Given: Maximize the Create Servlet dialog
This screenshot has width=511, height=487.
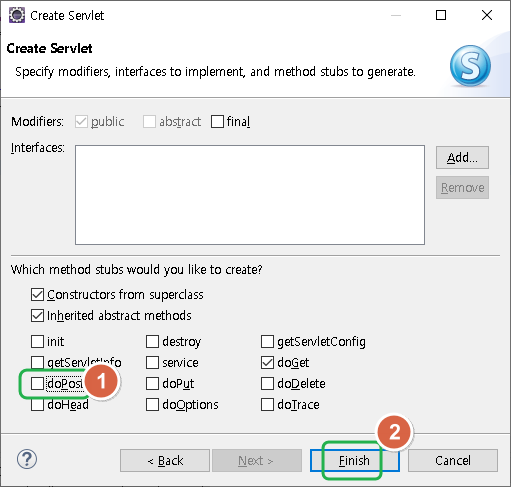Looking at the screenshot, I should click(x=441, y=15).
